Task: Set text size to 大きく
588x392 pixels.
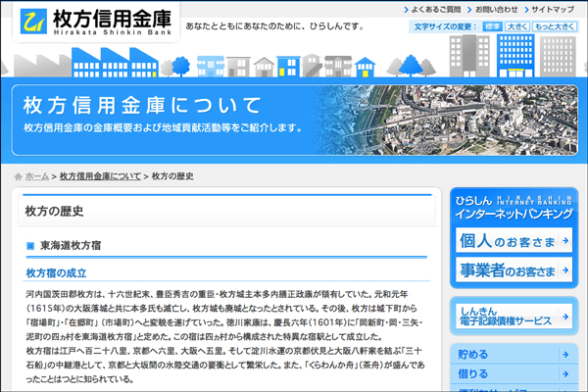Action: 517,26
